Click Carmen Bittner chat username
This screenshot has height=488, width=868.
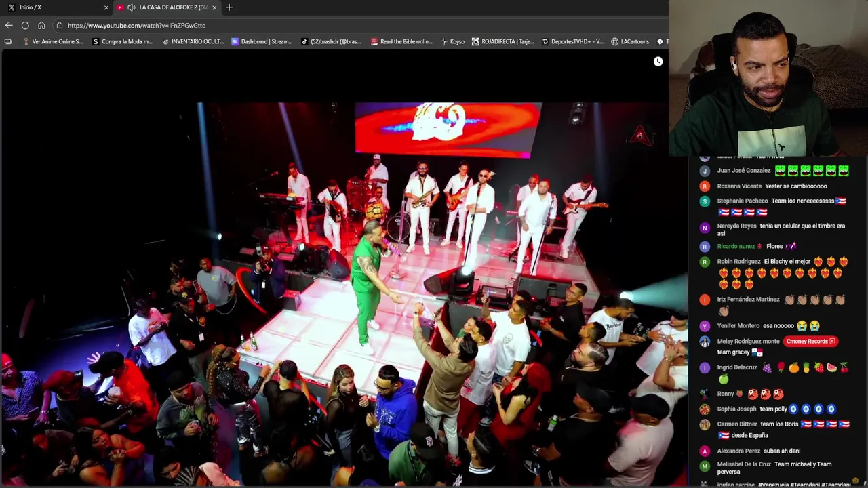[x=737, y=424]
